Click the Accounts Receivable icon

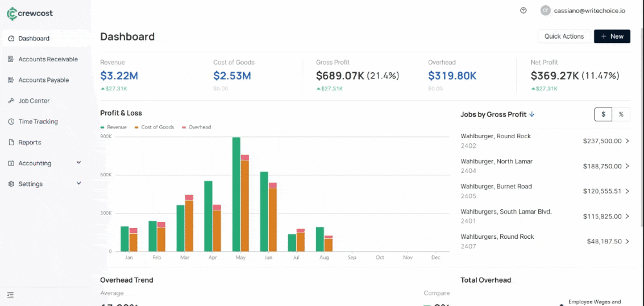point(12,59)
